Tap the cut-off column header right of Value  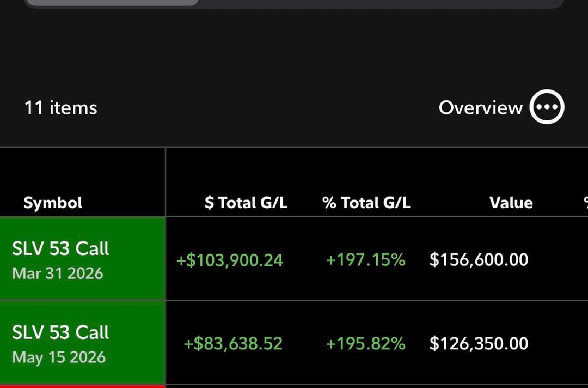point(585,203)
